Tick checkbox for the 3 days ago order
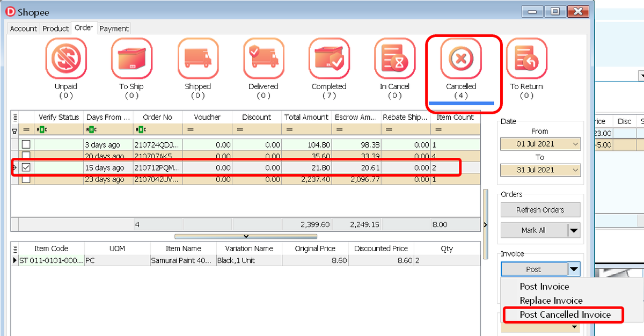The height and width of the screenshot is (336, 644). click(x=26, y=145)
